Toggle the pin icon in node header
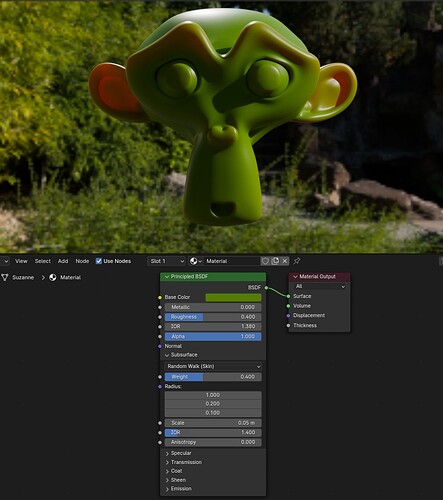Image resolution: width=443 pixels, height=500 pixels. 297,261
